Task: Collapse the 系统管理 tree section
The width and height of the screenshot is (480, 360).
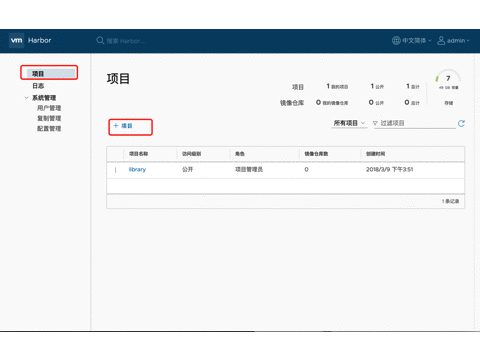Action: pos(26,98)
